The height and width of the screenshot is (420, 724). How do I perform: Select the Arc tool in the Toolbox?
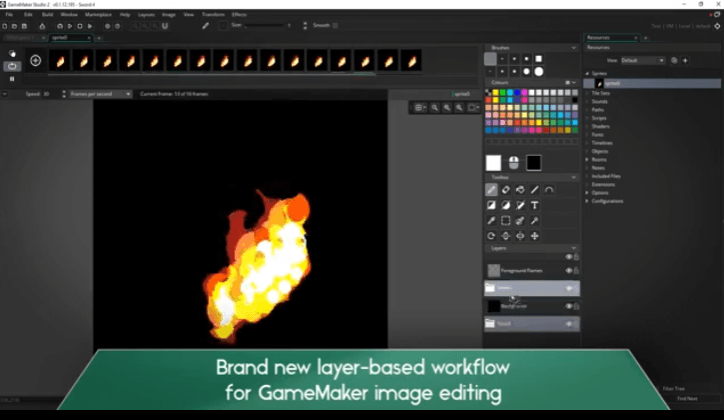[x=549, y=190]
